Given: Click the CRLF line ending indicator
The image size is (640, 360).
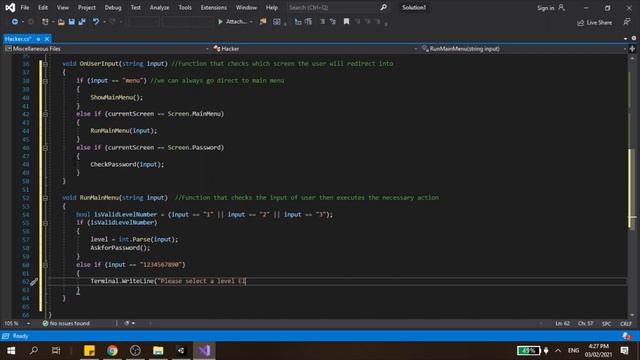Looking at the screenshot, I should point(626,323).
